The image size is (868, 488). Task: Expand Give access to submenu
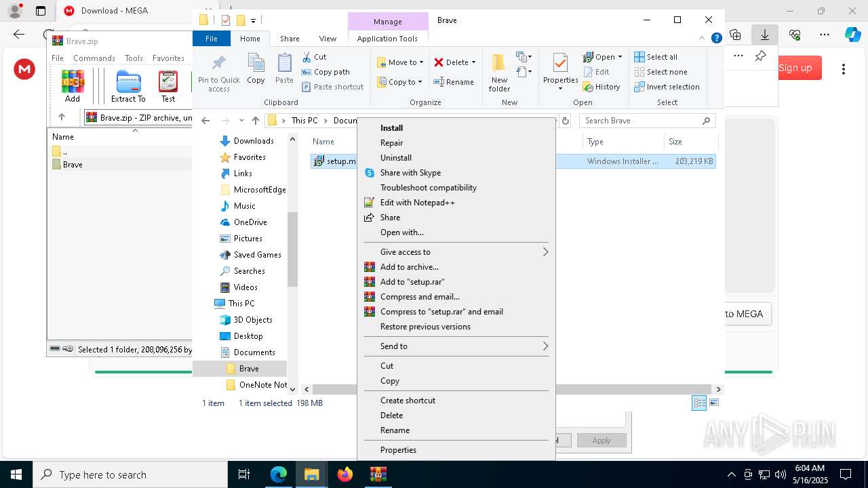pos(456,251)
